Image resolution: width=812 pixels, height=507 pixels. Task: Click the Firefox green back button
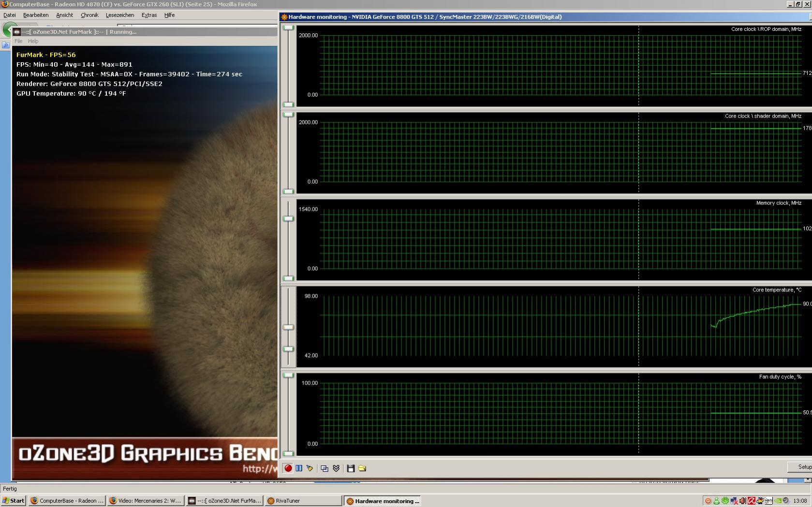[x=8, y=29]
